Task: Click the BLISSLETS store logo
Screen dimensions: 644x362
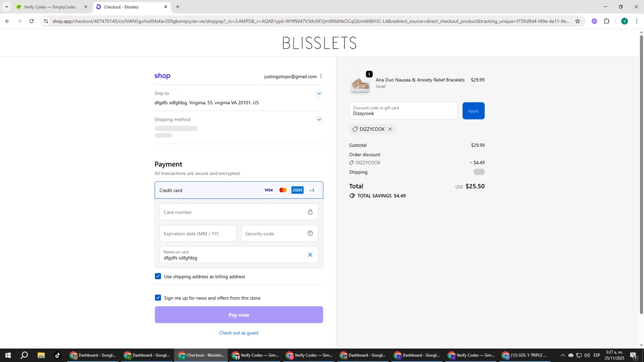Action: point(319,43)
